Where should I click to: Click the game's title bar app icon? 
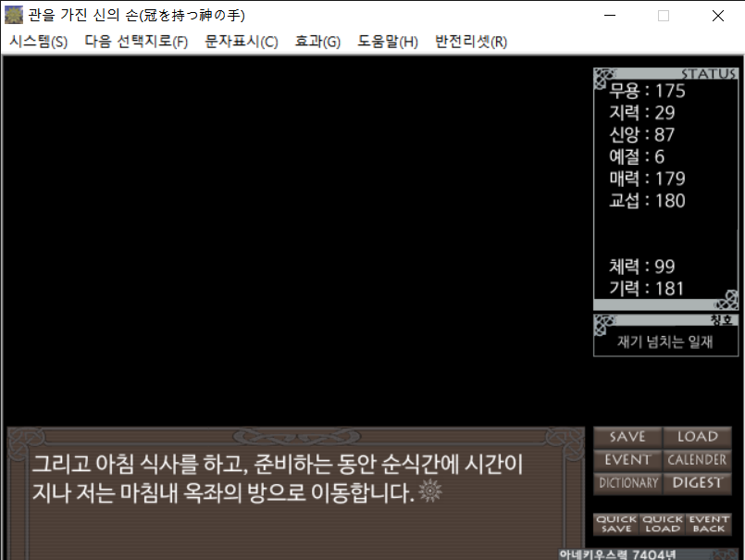[14, 15]
